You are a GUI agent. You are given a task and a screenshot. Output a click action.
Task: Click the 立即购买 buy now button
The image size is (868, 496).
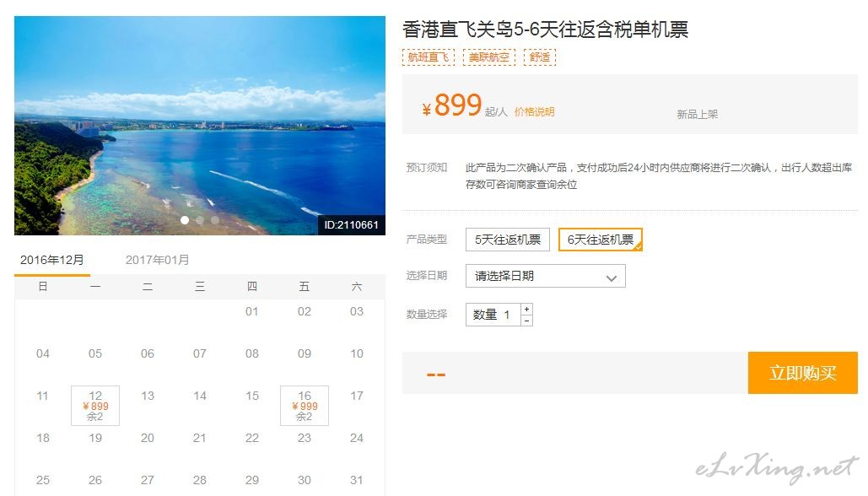[x=803, y=373]
